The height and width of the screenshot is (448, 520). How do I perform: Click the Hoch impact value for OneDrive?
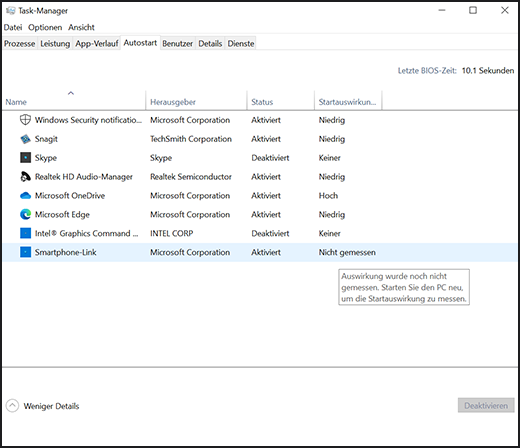pos(328,196)
